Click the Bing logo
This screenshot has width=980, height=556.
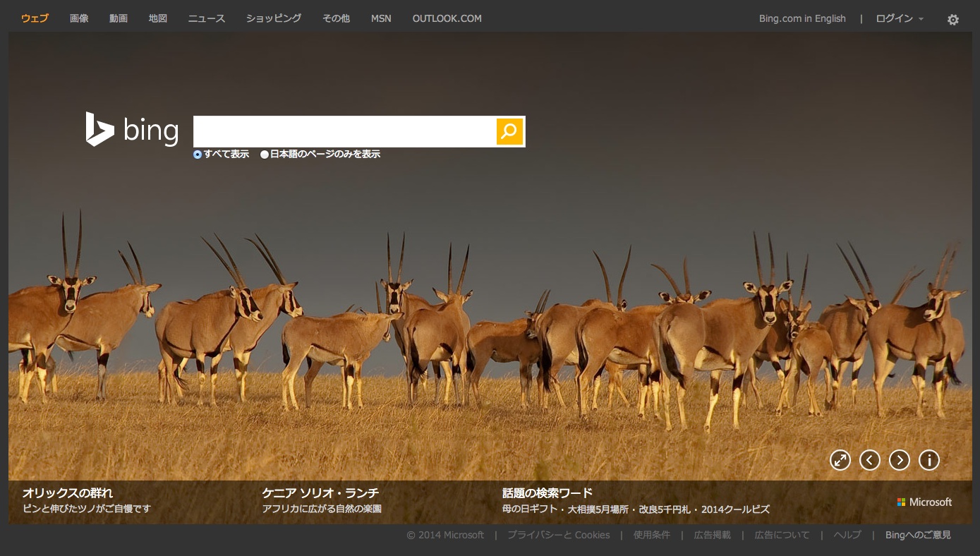(x=132, y=130)
